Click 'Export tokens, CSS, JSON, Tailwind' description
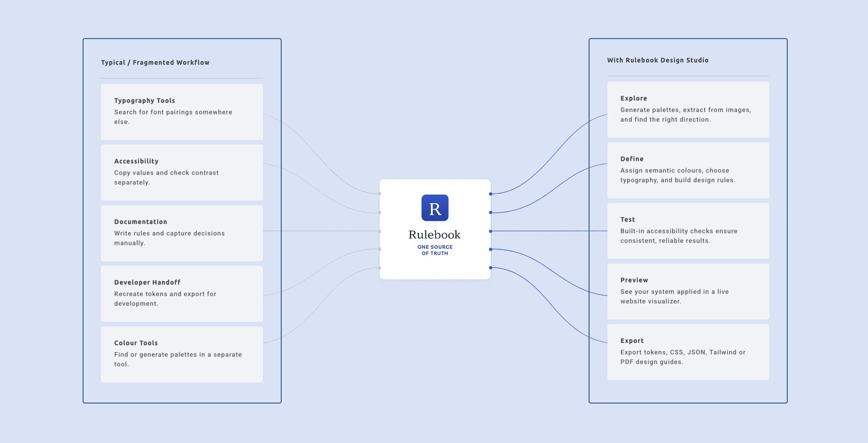Screen dimensions: 868x443 pos(683,357)
